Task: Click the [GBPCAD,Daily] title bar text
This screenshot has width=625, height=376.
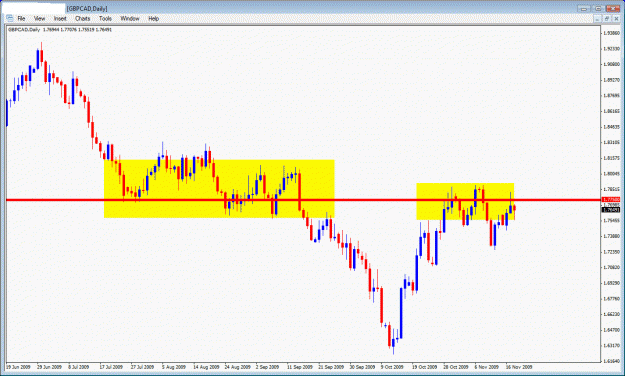Action: click(x=87, y=8)
